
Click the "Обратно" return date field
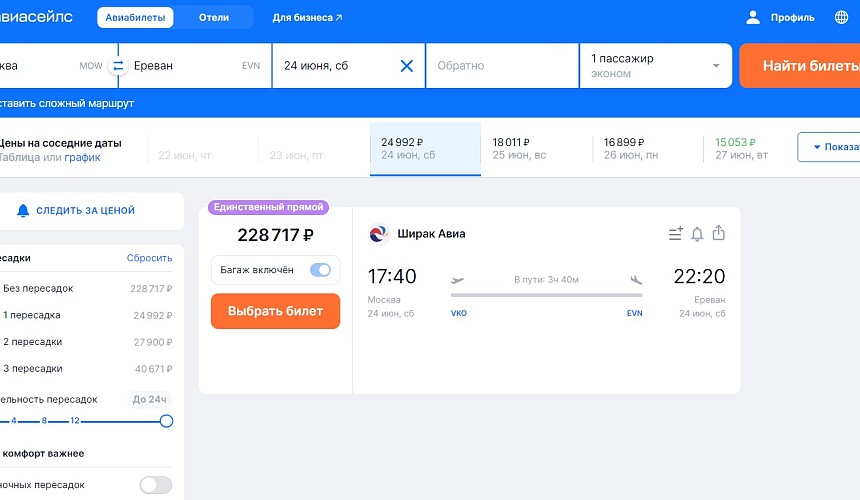tap(501, 66)
